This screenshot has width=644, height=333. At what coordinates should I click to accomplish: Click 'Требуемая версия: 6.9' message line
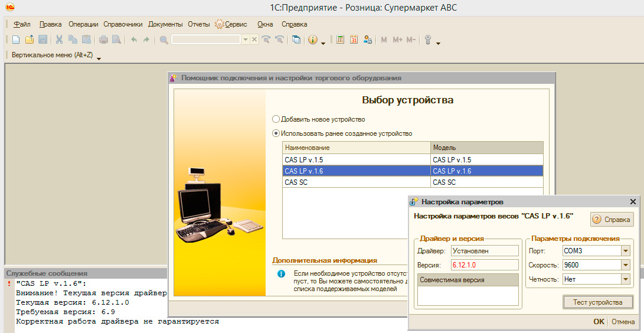click(65, 312)
